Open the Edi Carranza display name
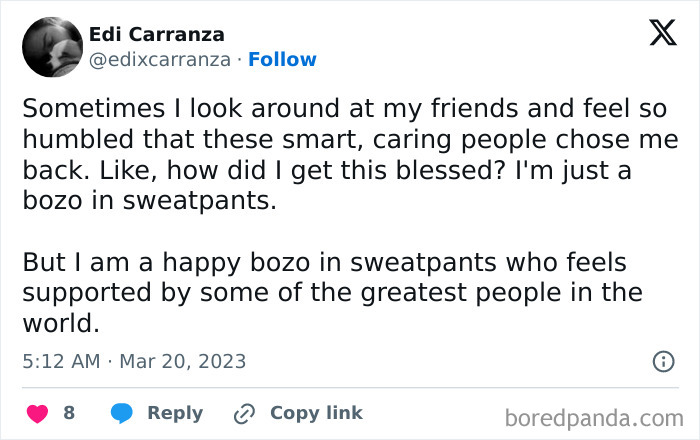Viewport: 700px width, 440px height. click(157, 34)
